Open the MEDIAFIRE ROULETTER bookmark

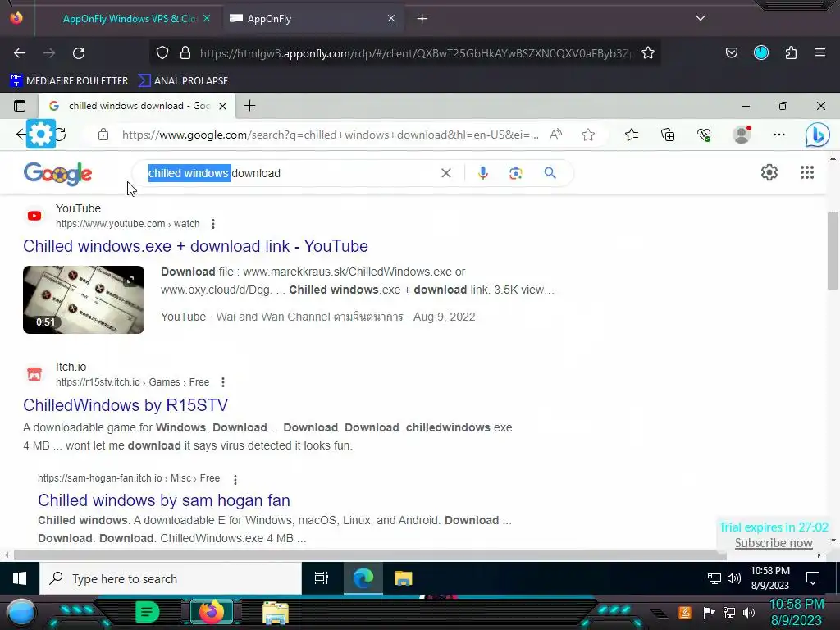pyautogui.click(x=69, y=81)
